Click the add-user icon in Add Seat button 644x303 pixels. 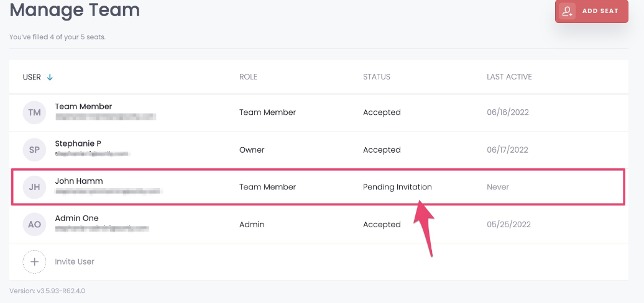click(567, 11)
